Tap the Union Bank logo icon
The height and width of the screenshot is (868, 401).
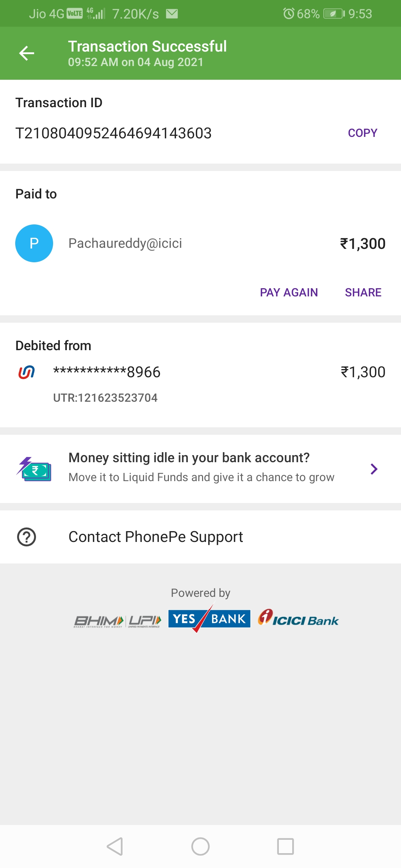click(x=27, y=372)
